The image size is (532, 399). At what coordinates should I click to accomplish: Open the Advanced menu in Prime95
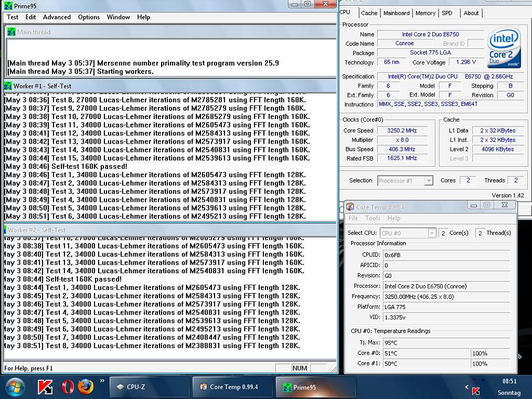[x=57, y=17]
